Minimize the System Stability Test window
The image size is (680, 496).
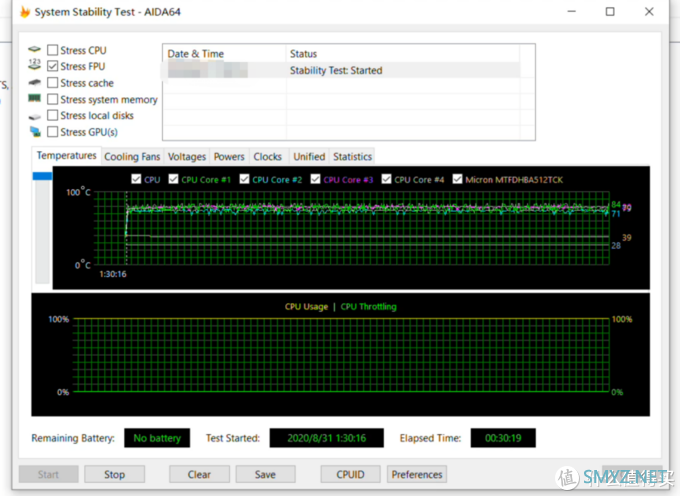coord(572,11)
